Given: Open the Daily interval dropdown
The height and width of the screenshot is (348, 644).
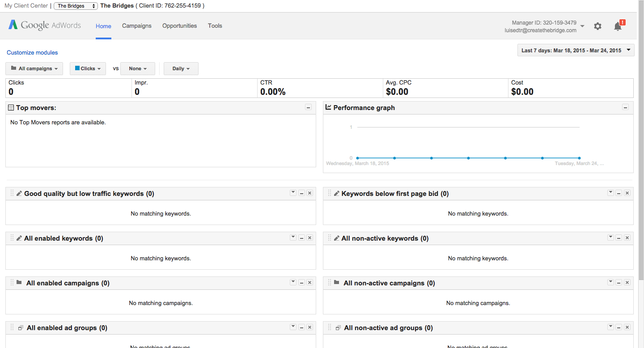Looking at the screenshot, I should 181,68.
